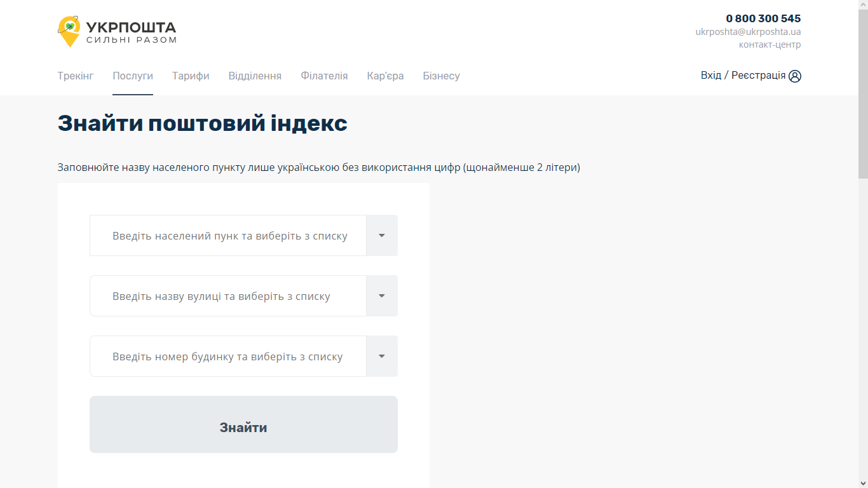The width and height of the screenshot is (868, 488).
Task: Click into the назву вулиці input field
Action: coord(229,296)
